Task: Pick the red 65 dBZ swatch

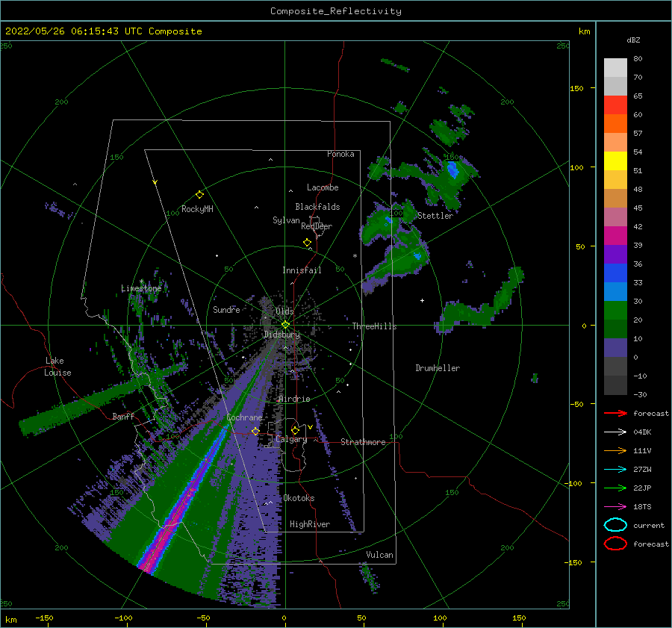Action: (615, 105)
